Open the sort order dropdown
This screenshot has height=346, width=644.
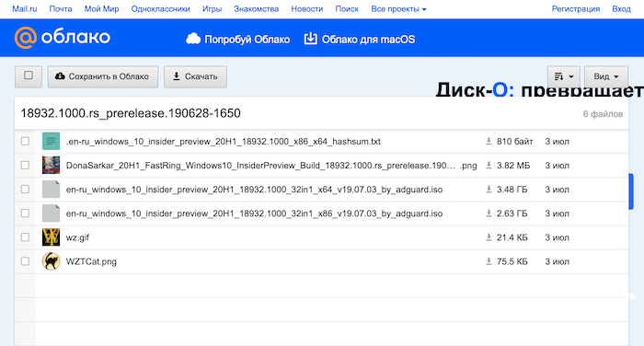pyautogui.click(x=563, y=77)
